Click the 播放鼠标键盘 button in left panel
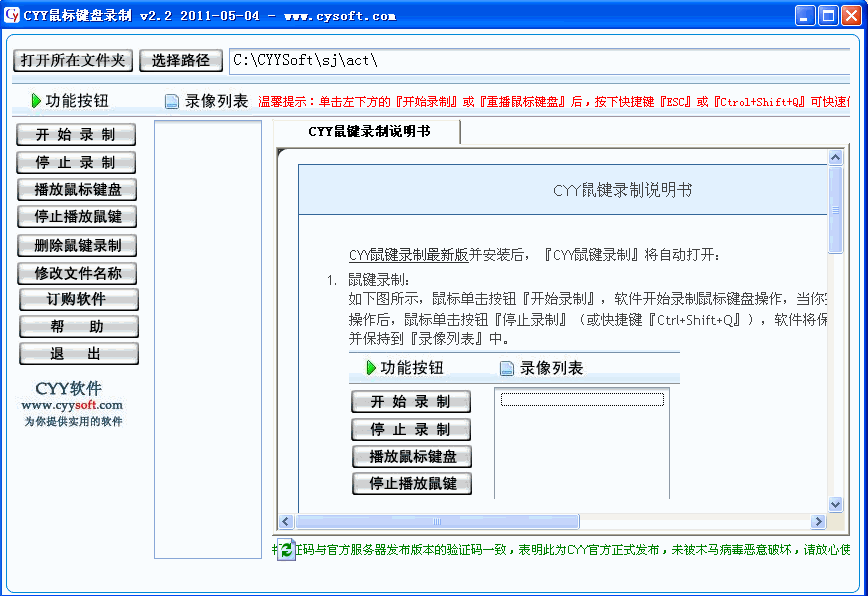The height and width of the screenshot is (596, 868). [x=77, y=189]
